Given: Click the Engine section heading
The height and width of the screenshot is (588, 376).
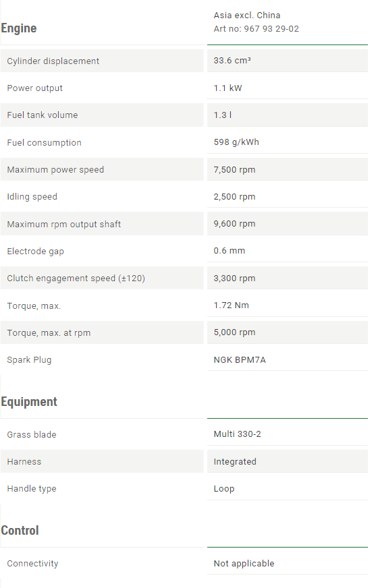Looking at the screenshot, I should [x=19, y=28].
